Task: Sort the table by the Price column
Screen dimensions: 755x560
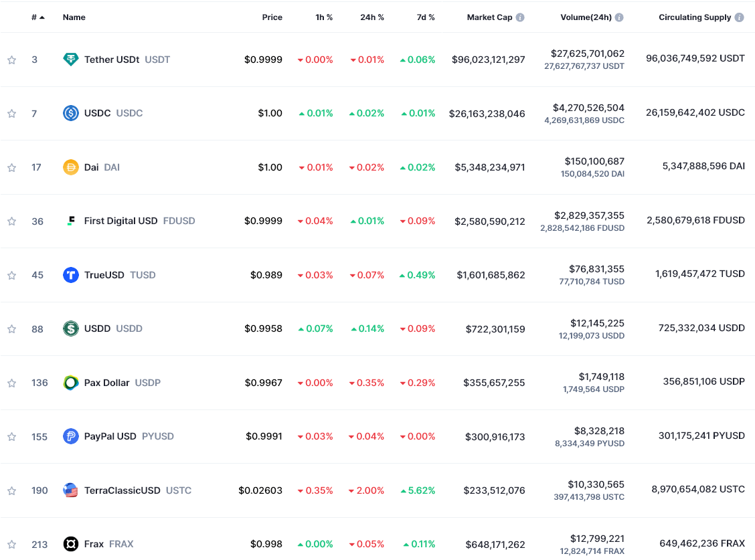Action: coord(272,17)
